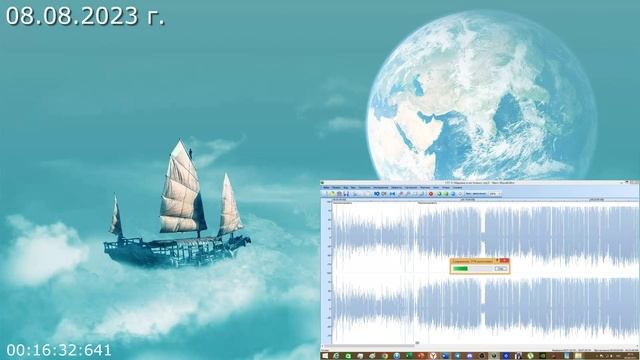This screenshot has width=640, height=360.
Task: Close the saving progress dialog with red X
Action: coord(504,260)
